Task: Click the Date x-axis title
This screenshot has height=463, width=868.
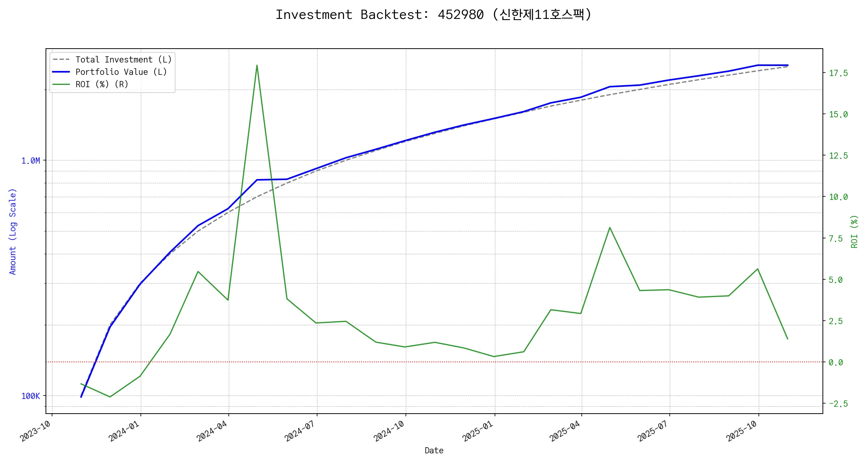Action: click(x=434, y=451)
